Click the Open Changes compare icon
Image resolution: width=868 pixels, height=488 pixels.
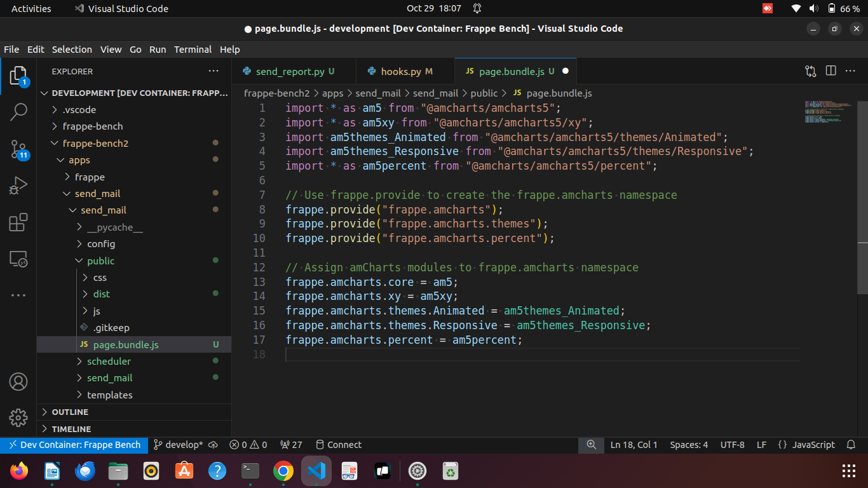810,71
